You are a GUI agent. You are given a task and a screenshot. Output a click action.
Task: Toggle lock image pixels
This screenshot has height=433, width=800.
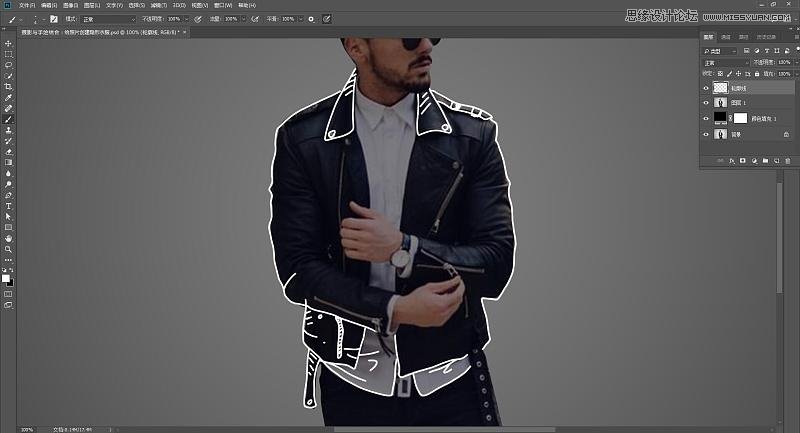point(729,74)
